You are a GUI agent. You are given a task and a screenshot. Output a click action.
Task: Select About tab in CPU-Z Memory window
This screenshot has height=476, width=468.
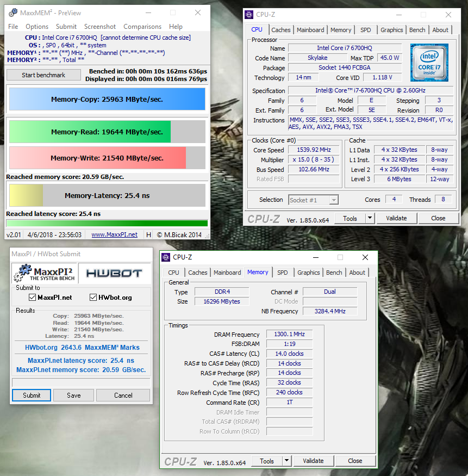click(x=357, y=273)
